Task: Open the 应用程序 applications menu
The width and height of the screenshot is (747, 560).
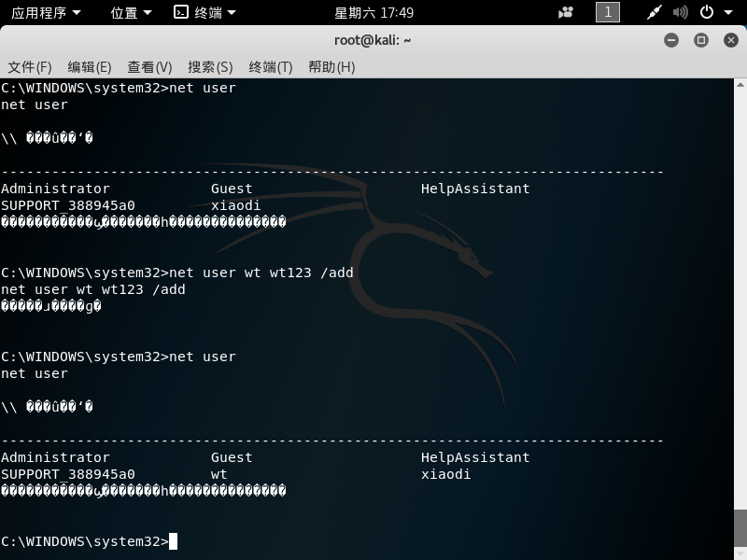Action: coord(46,12)
